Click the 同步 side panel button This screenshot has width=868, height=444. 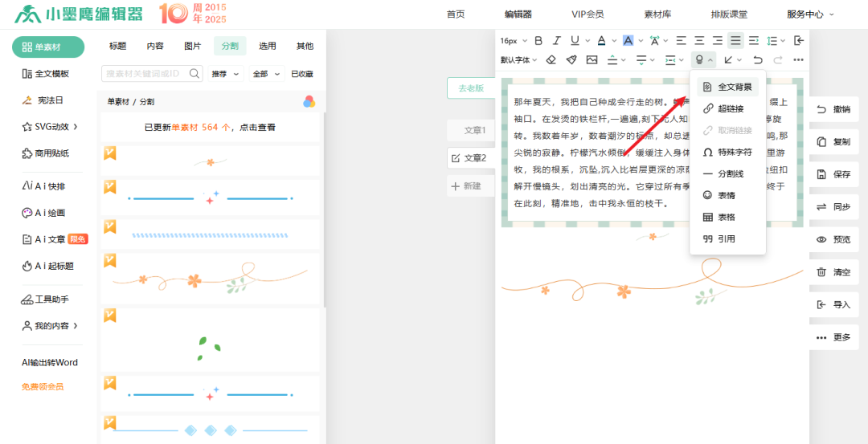pyautogui.click(x=834, y=207)
